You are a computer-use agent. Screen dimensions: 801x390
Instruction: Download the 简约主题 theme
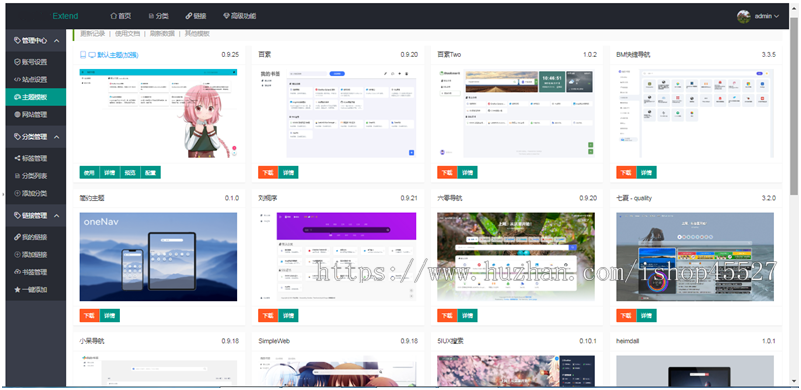(x=89, y=315)
